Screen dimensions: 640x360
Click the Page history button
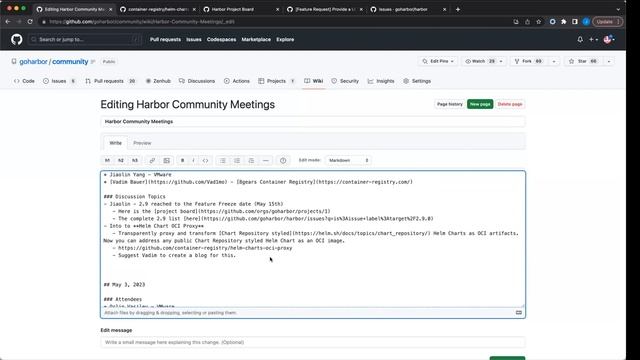tap(449, 104)
